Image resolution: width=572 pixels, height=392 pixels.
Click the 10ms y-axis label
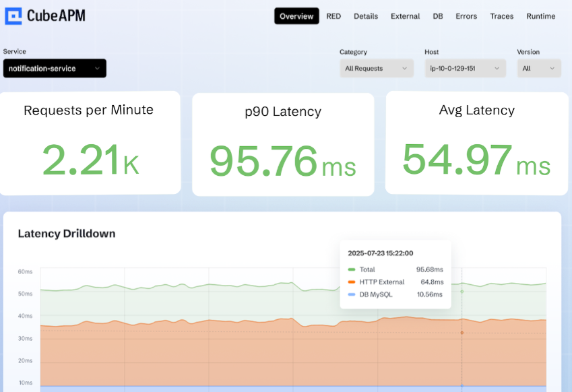(25, 383)
